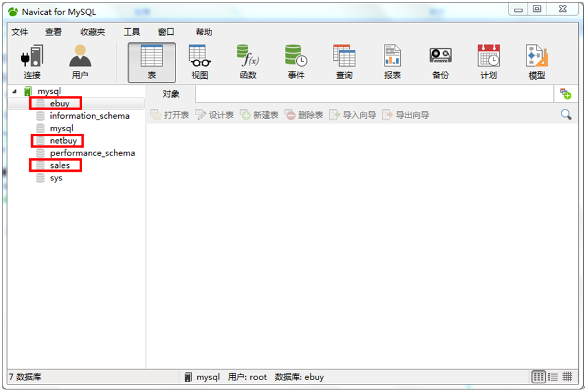The height and width of the screenshot is (392, 585).
Task: Switch to the View (视图) objects icon
Action: pos(200,62)
